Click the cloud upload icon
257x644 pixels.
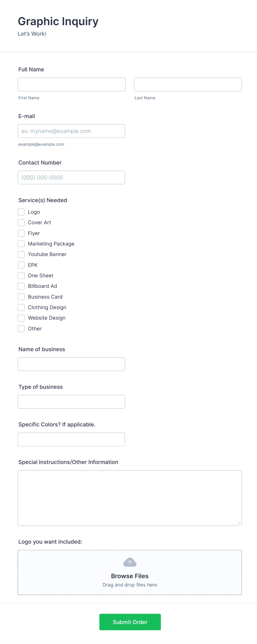(x=130, y=562)
